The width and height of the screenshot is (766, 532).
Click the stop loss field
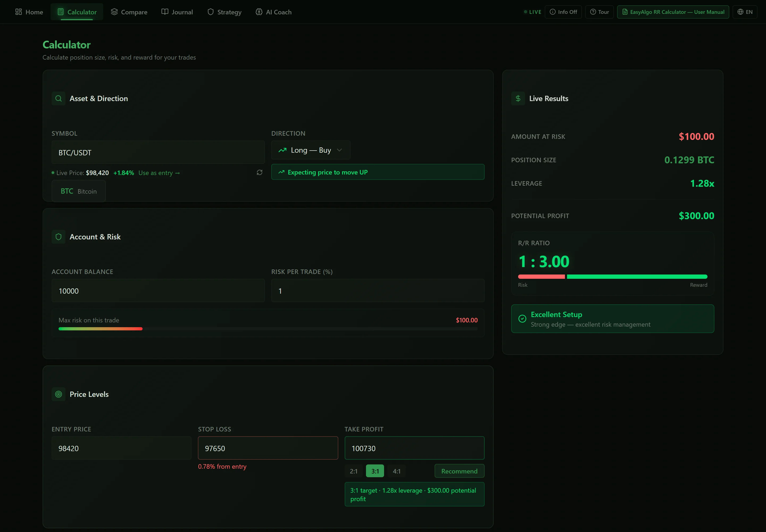click(268, 448)
